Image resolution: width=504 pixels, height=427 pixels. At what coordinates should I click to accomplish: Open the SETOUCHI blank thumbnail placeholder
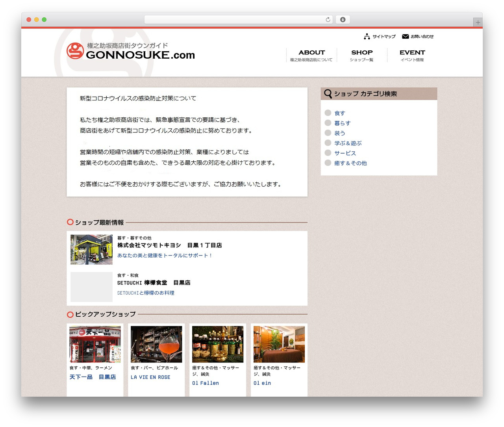[x=91, y=287]
